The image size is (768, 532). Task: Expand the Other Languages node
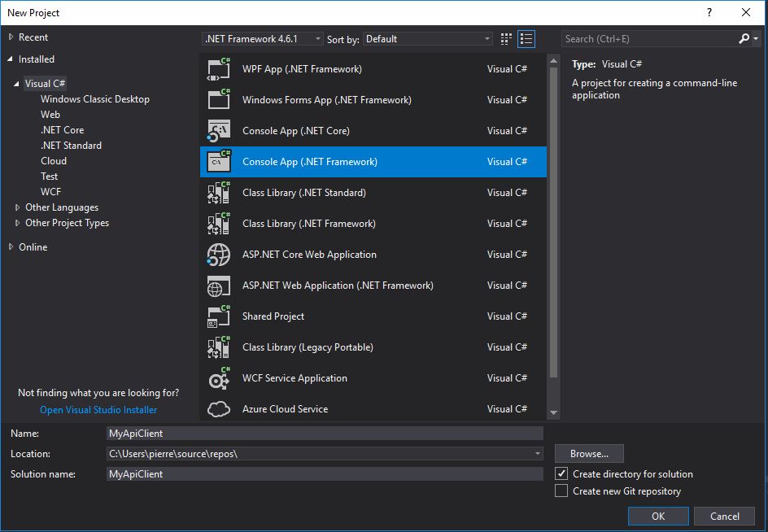(x=18, y=207)
